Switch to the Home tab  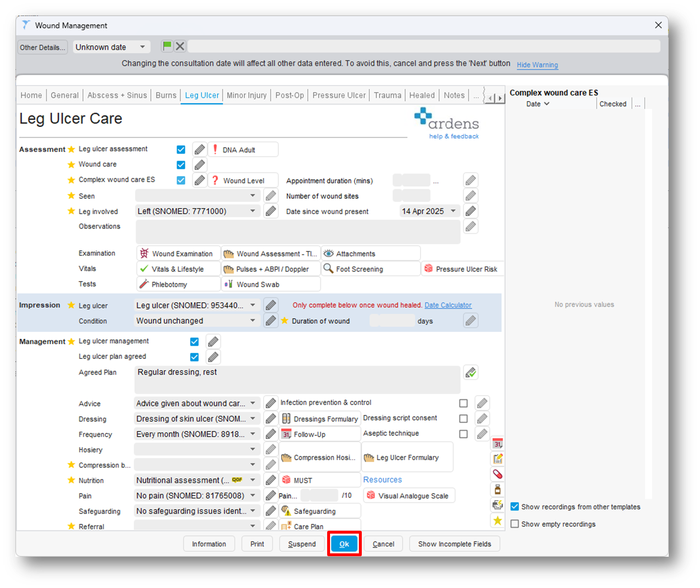[x=31, y=95]
